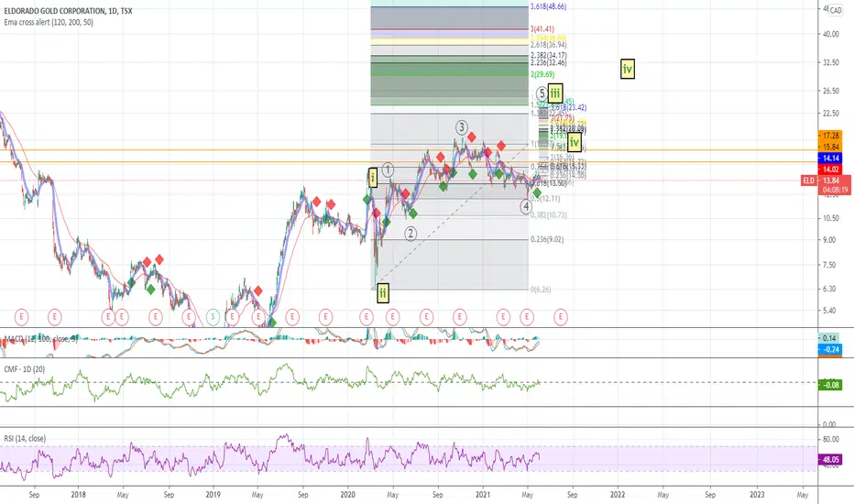Screen dimensions: 854x504
Task: Select the yellow 'iii' wave label
Action: [555, 93]
